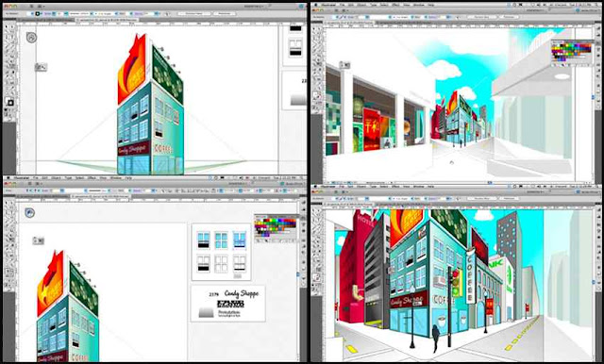This screenshot has width=604, height=364.
Task: Click Preferences button in top-left window control bar
Action: 225,13
